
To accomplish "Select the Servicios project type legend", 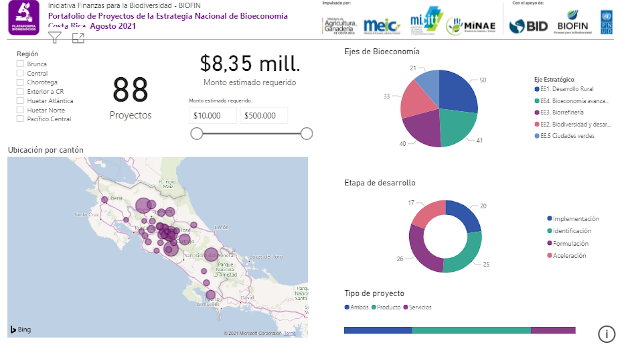I will coord(417,307).
